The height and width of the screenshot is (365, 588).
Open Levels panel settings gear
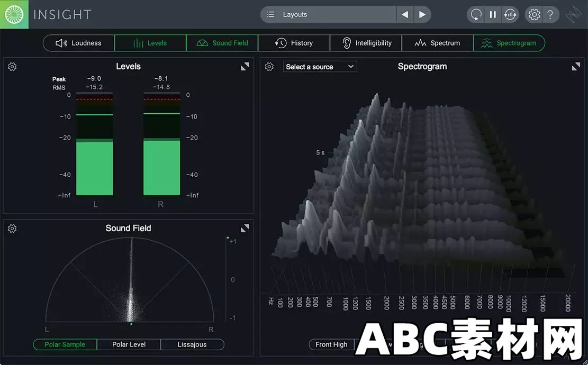12,67
